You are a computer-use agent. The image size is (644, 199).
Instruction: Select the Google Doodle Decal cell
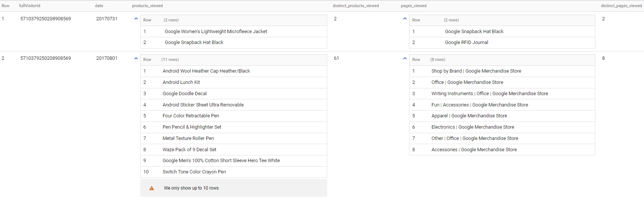pos(185,94)
